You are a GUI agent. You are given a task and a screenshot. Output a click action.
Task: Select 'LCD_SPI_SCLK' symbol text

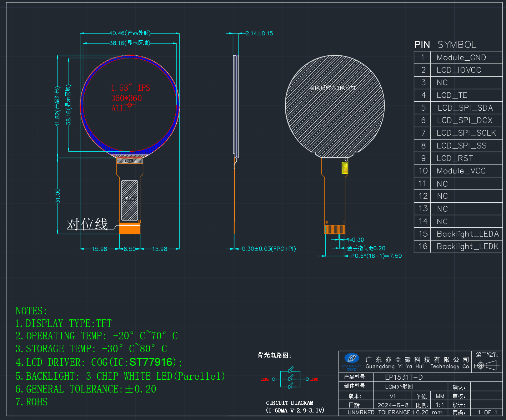point(466,133)
